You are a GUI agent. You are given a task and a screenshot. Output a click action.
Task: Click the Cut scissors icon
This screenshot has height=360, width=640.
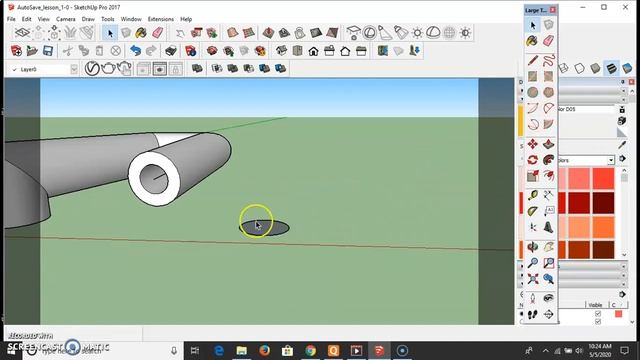pyautogui.click(x=68, y=51)
